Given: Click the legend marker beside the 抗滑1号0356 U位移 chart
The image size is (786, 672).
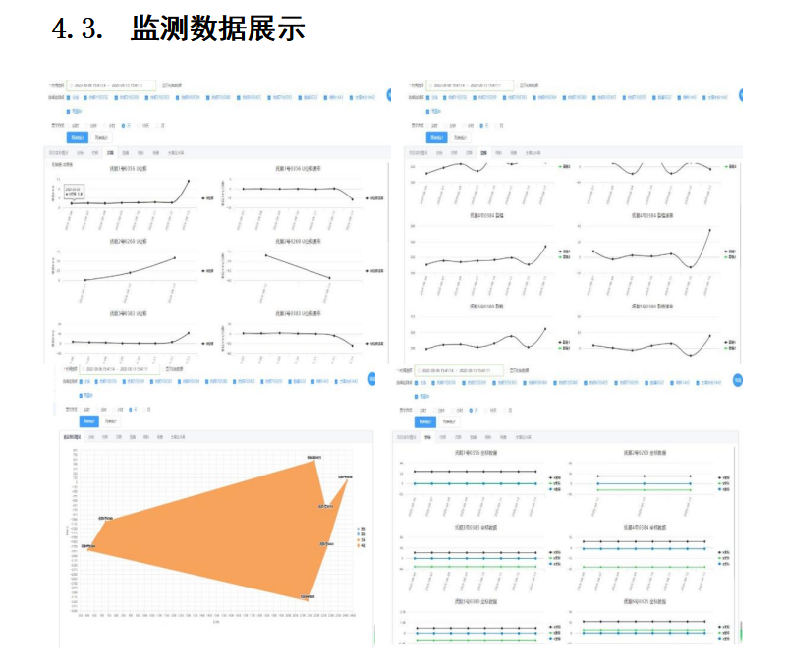Looking at the screenshot, I should (x=204, y=198).
